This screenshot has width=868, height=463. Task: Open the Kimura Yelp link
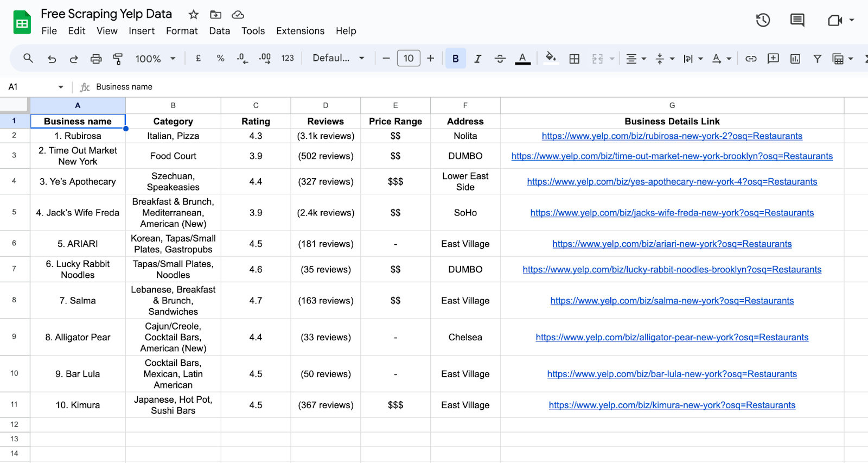coord(672,405)
